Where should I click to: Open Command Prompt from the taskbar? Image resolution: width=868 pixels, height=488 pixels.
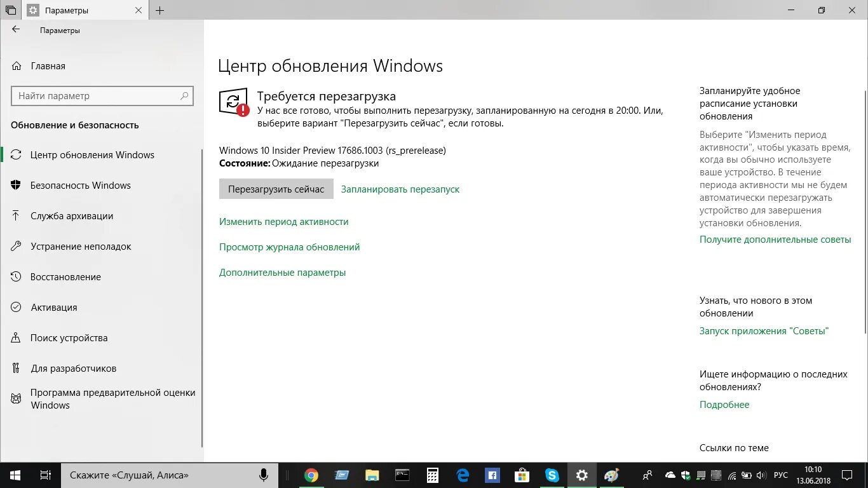point(402,475)
